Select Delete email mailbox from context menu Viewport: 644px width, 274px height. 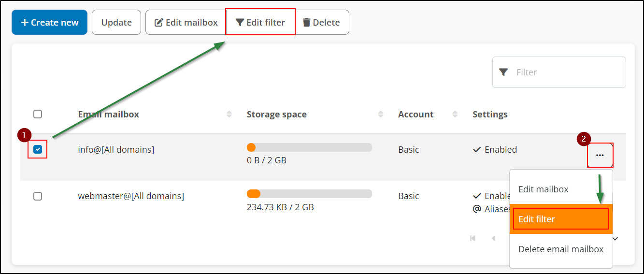(x=560, y=249)
